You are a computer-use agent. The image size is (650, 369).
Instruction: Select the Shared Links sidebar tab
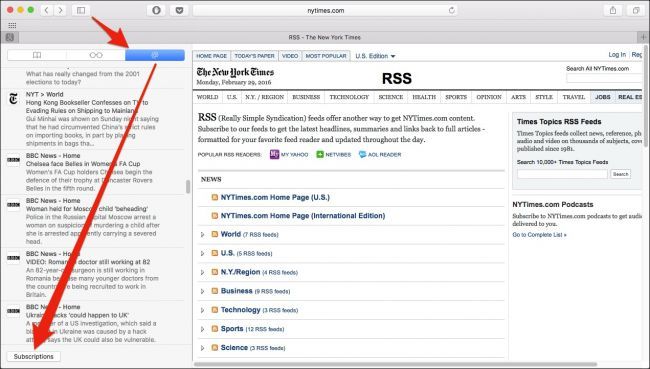pyautogui.click(x=155, y=55)
